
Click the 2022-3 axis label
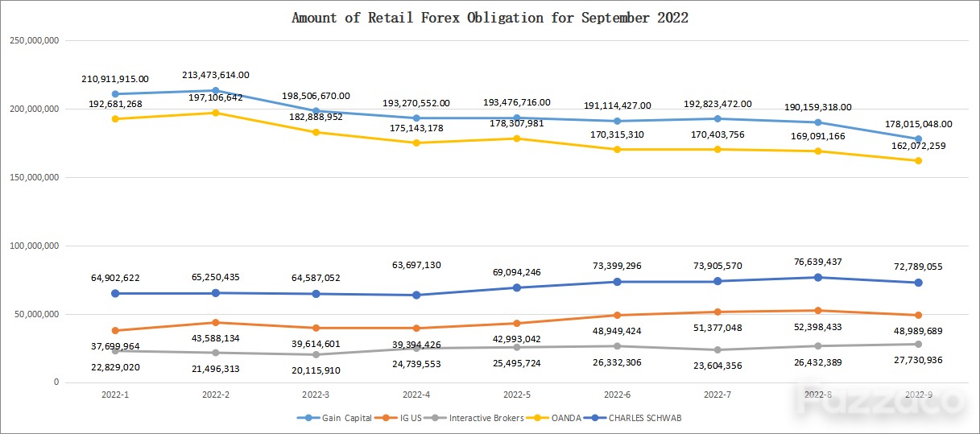pyautogui.click(x=316, y=396)
